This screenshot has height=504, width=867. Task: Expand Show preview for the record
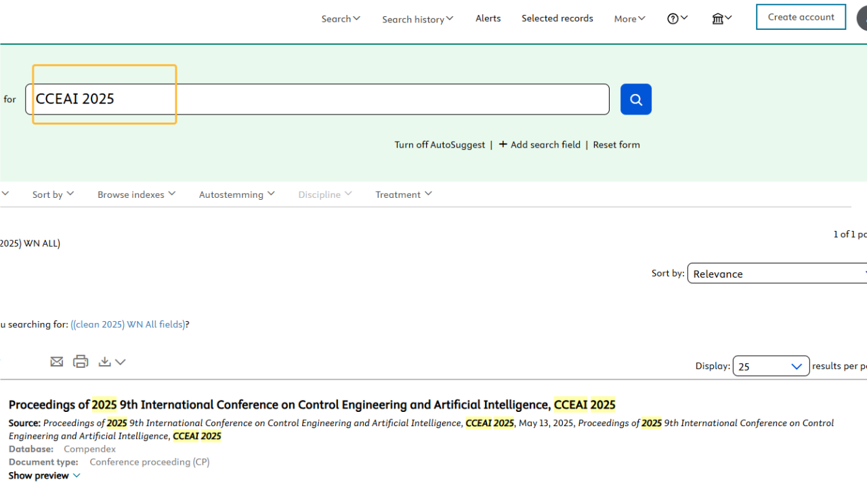(x=45, y=476)
